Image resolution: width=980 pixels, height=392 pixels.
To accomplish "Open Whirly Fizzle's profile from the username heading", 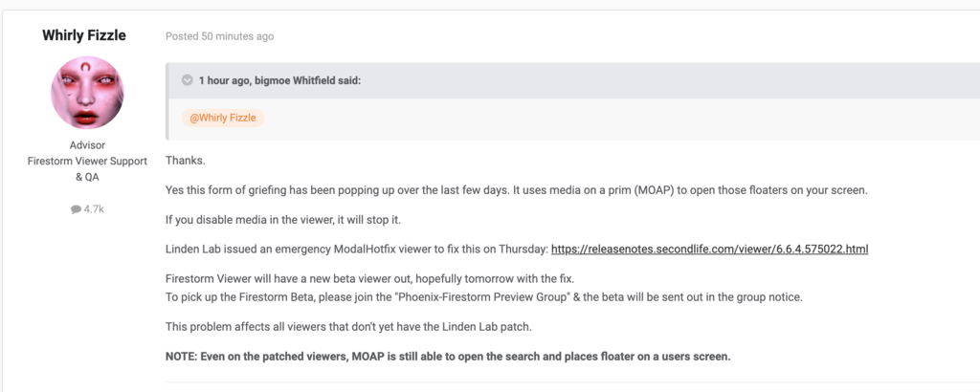I will pyautogui.click(x=84, y=35).
